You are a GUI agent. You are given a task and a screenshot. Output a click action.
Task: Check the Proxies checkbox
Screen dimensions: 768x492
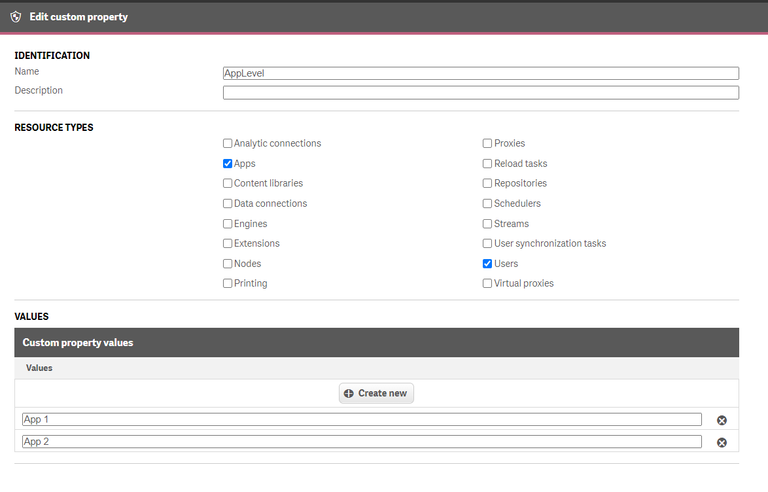point(487,144)
